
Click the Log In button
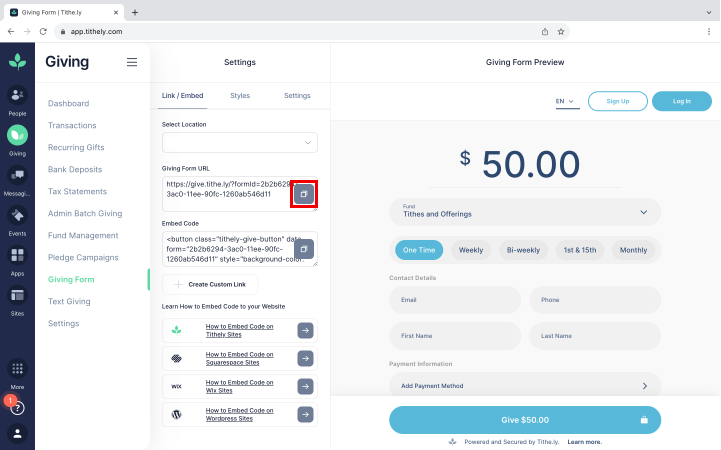tap(681, 101)
